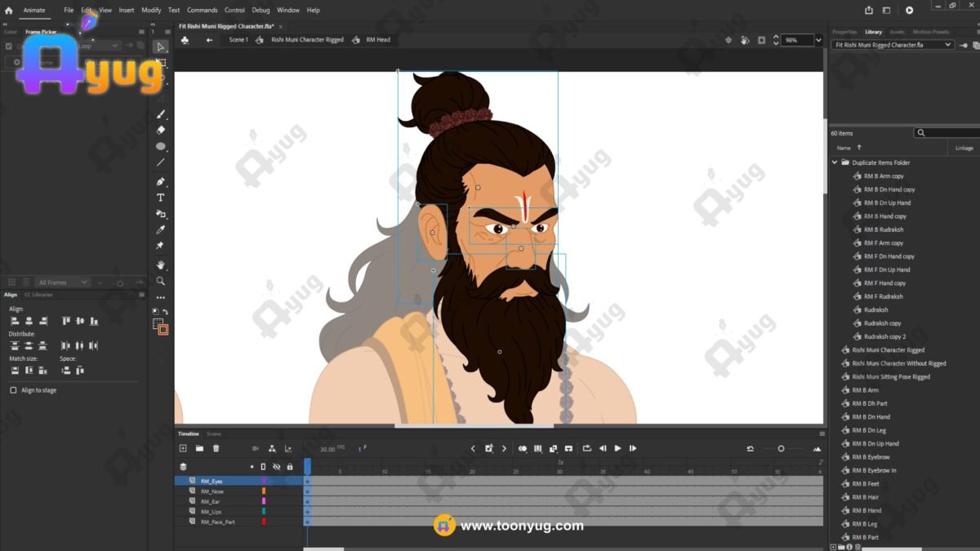Select the Pen tool

click(161, 181)
